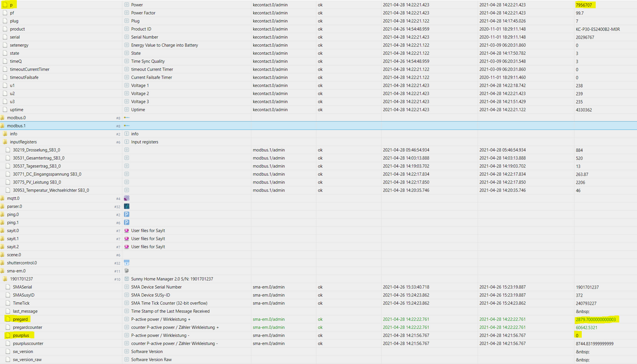Expand the mqtt.0 folder
Viewport: 637px width, 364px height.
coord(2,198)
